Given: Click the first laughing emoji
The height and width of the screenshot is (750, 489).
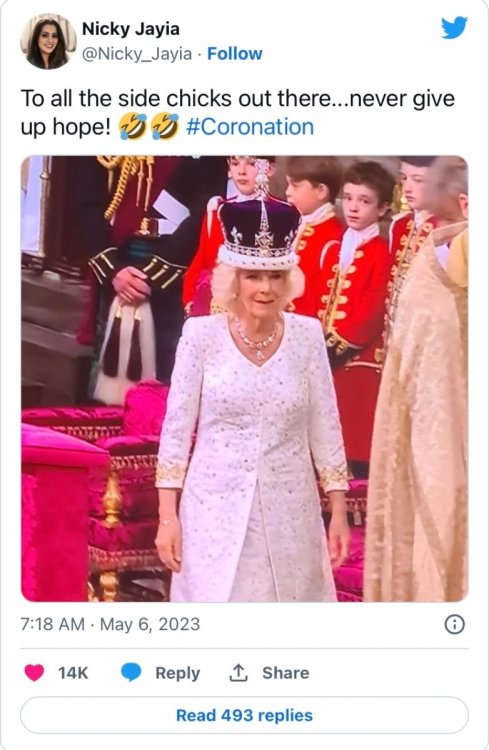Looking at the screenshot, I should 133,127.
